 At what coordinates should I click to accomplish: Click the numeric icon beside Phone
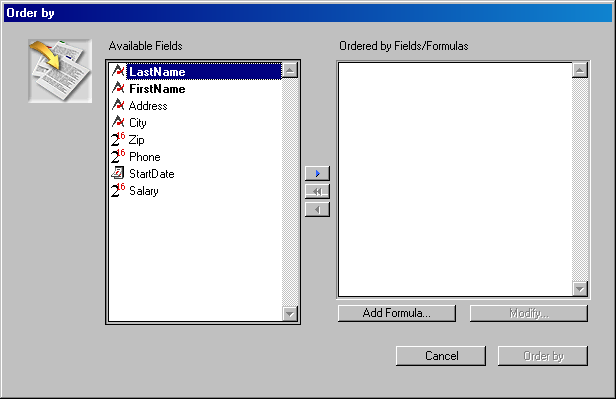pyautogui.click(x=118, y=156)
